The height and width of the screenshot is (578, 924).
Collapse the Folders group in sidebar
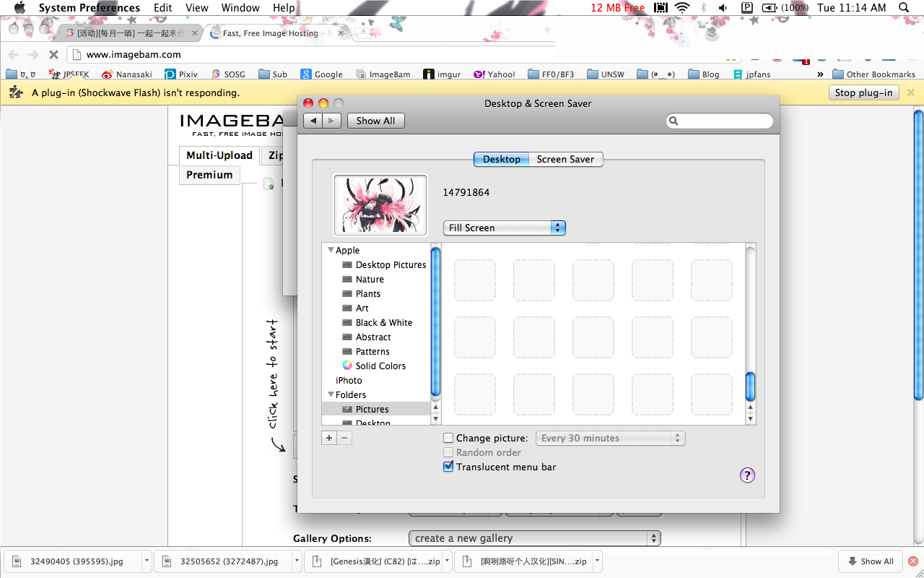point(331,394)
